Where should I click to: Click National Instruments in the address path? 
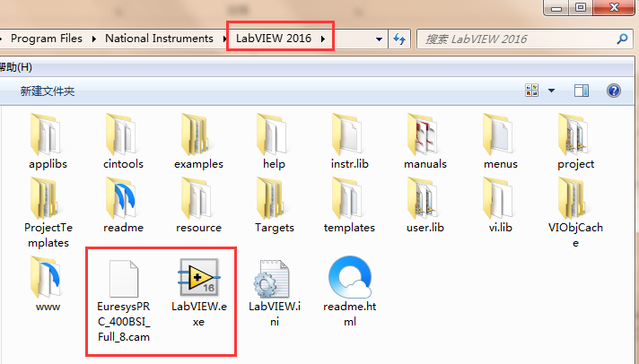click(x=159, y=39)
